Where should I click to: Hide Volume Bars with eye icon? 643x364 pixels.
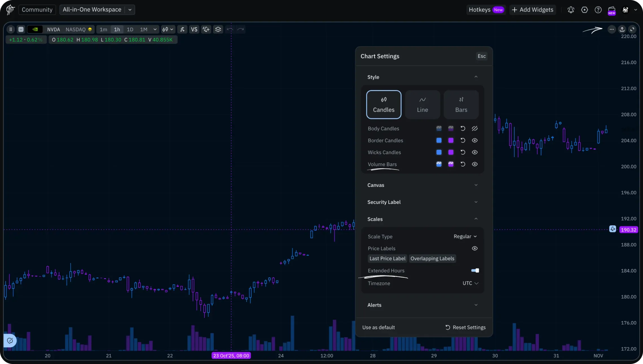point(475,164)
